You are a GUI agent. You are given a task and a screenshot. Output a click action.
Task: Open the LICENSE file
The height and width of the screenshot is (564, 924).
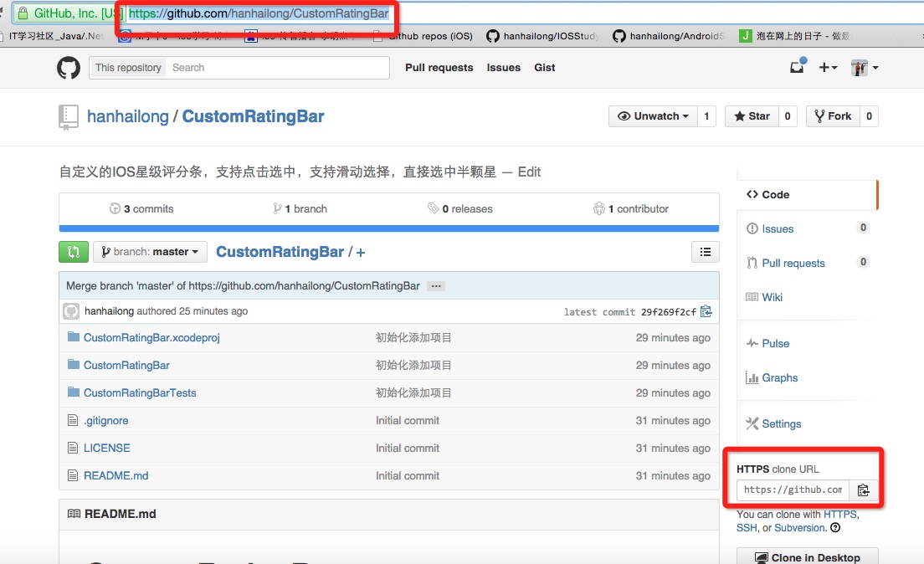(x=106, y=449)
